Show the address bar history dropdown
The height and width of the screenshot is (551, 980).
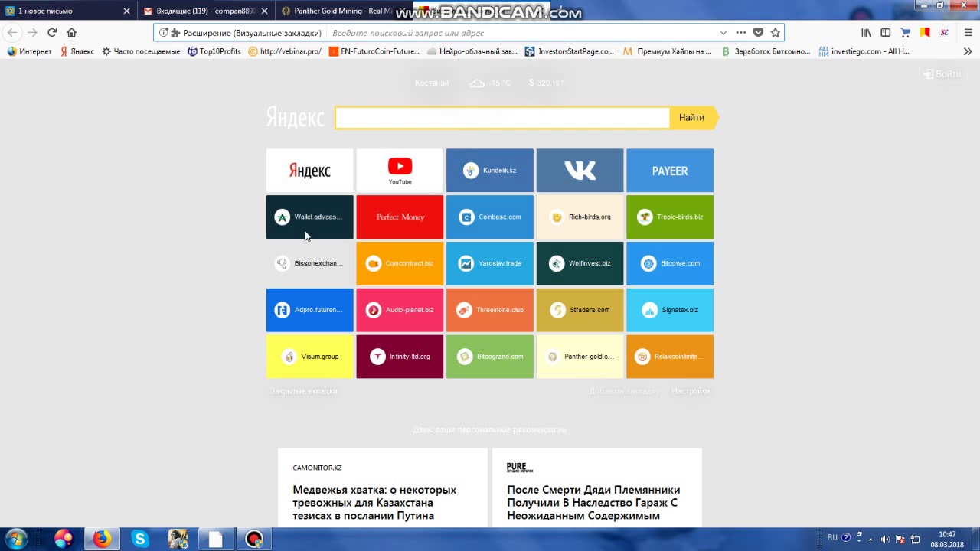click(x=723, y=33)
